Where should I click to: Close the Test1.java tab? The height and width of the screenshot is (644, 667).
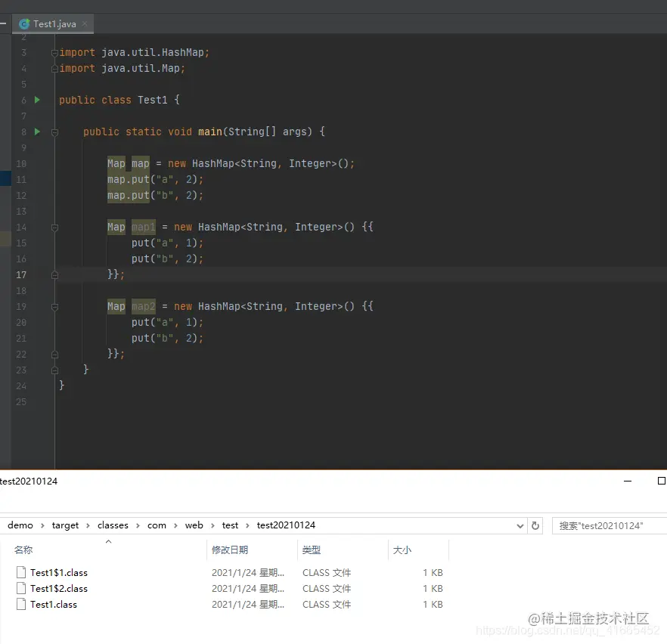click(x=85, y=23)
